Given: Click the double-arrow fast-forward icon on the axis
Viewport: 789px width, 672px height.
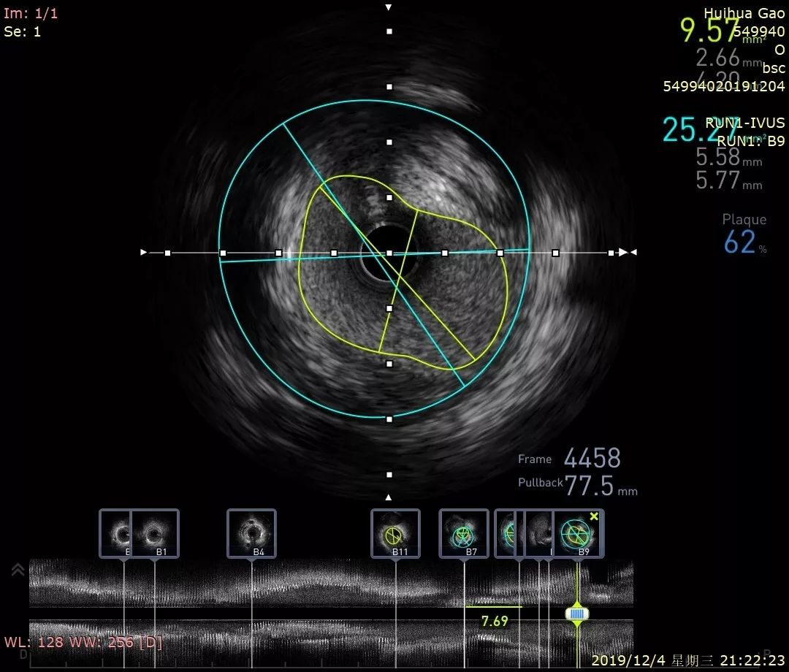Looking at the screenshot, I should click(627, 252).
